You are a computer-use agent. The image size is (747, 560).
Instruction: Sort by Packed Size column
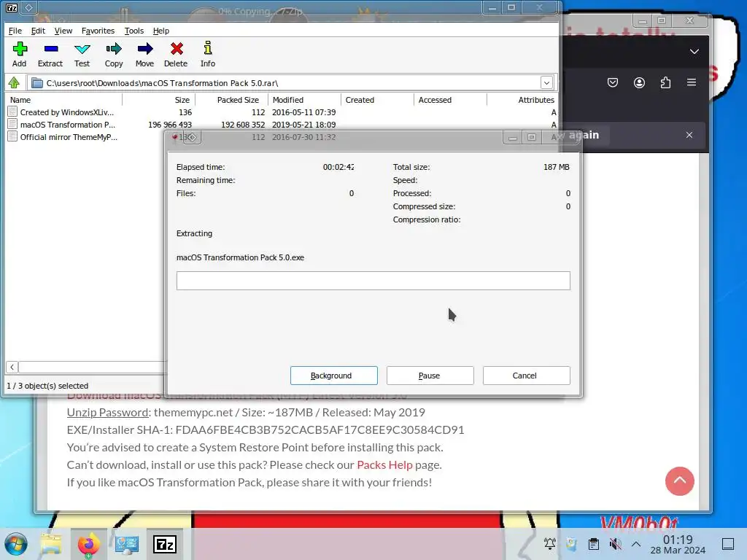(x=231, y=100)
